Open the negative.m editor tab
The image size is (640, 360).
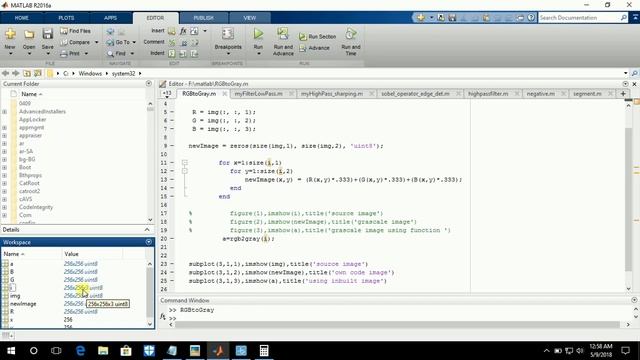click(540, 94)
